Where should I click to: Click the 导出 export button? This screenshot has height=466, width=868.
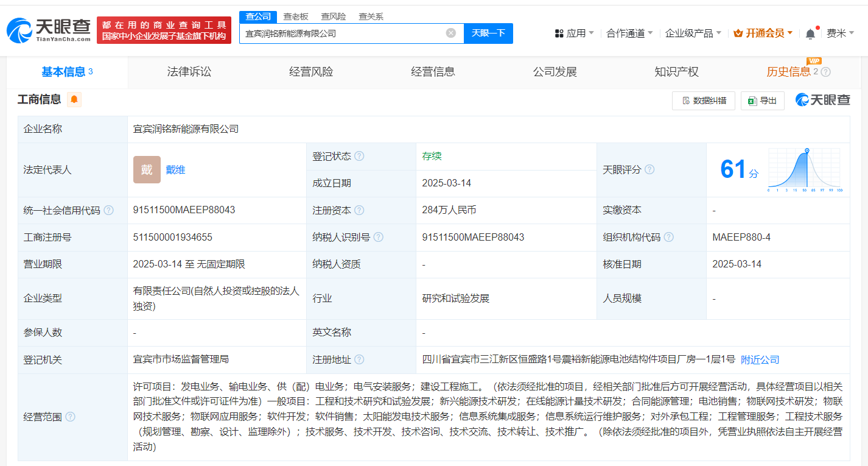tap(763, 101)
